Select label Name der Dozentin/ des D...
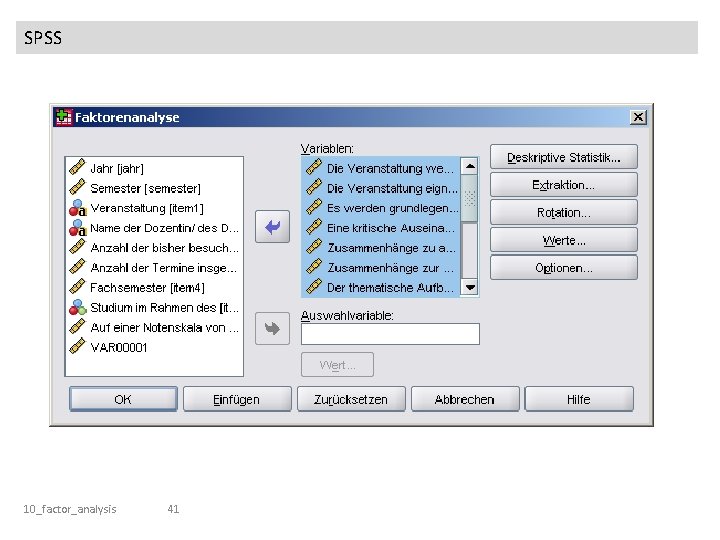Image resolution: width=720 pixels, height=540 pixels. click(164, 228)
